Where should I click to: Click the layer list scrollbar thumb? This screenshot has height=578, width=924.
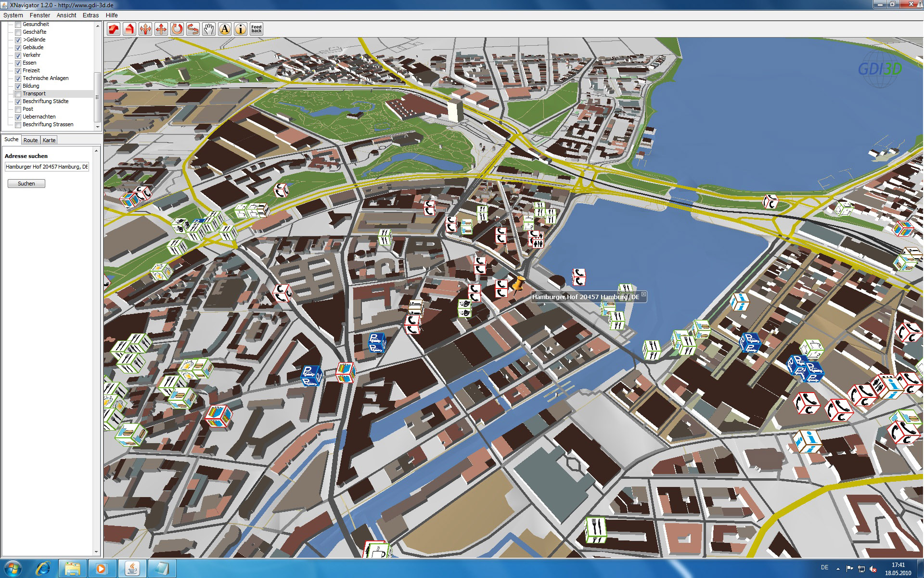[x=98, y=97]
